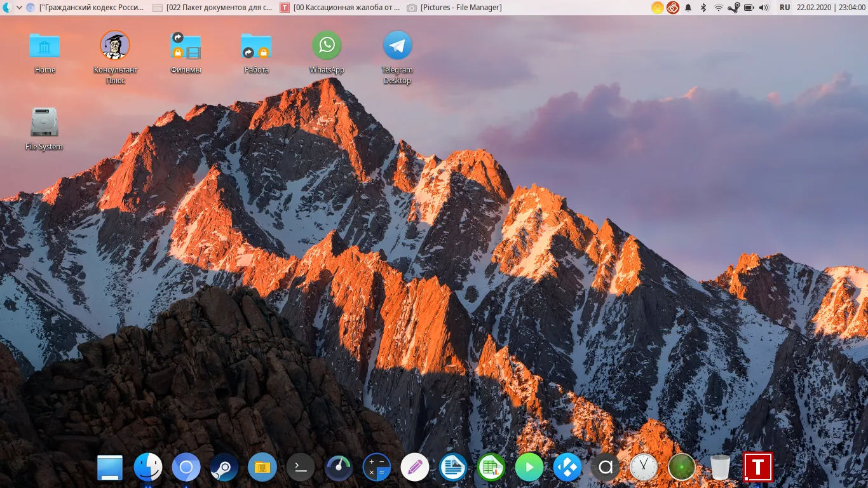868x488 pixels.
Task: Click date and time 22.02.2020 clock
Action: 831,8
